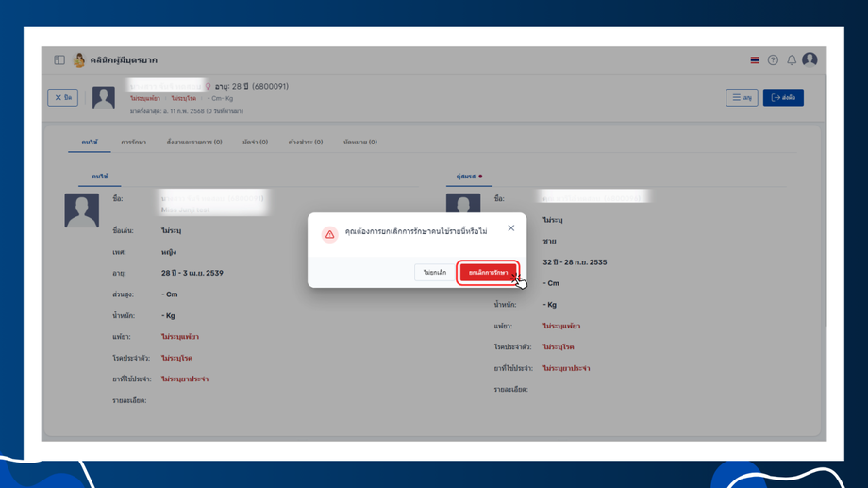Click the patient photo in header bar
The image size is (868, 488).
pyautogui.click(x=104, y=97)
